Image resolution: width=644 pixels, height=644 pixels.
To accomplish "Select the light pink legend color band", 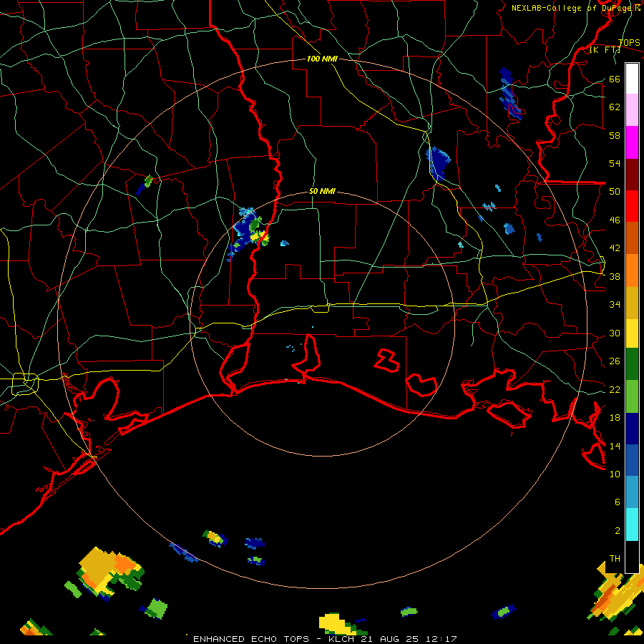I will point(632,110).
